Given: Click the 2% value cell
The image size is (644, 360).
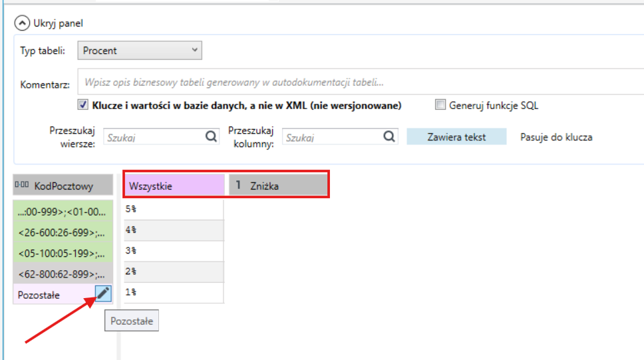Looking at the screenshot, I should [174, 271].
